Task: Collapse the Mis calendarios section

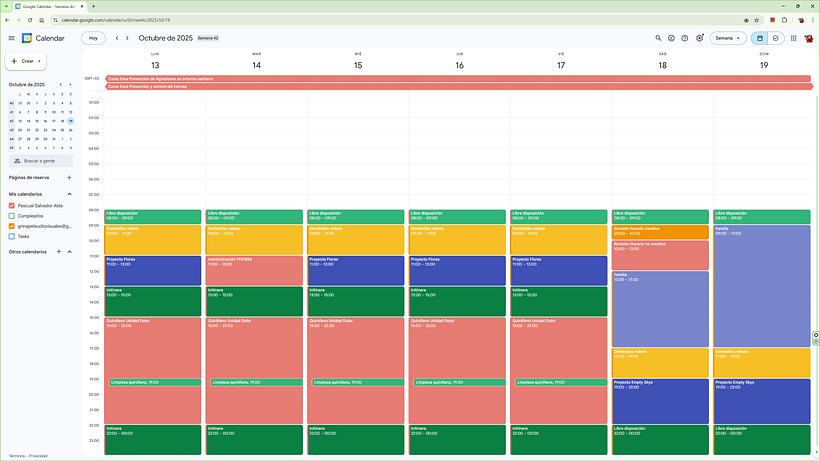Action: [x=69, y=194]
